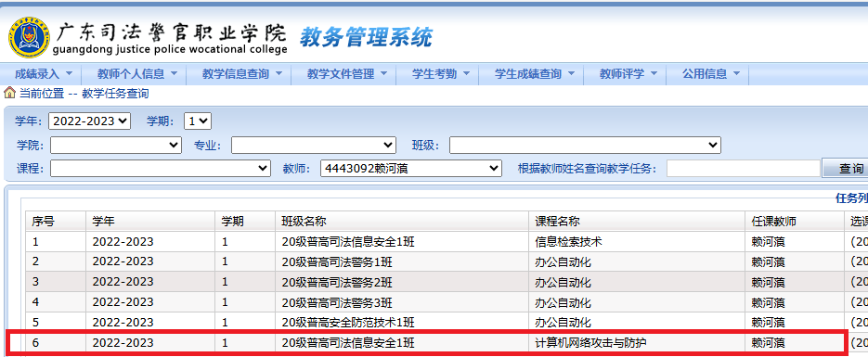Click the 学年 column header in table
The height and width of the screenshot is (357, 868).
tap(150, 221)
